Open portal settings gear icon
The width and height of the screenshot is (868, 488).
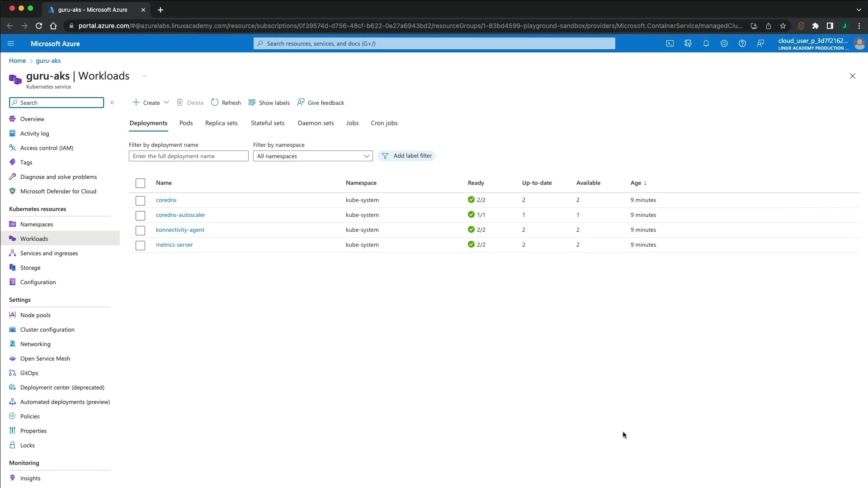click(x=724, y=43)
